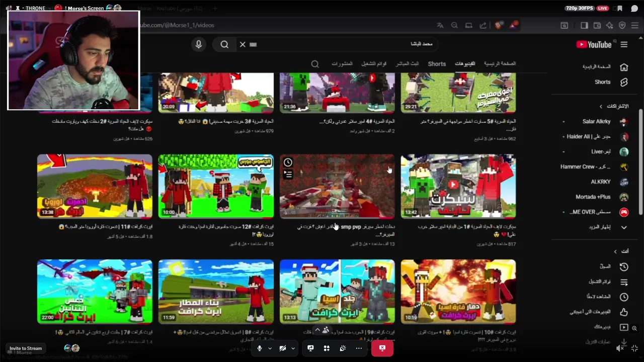The width and height of the screenshot is (644, 362).
Task: Click the soundboard icon in call bar
Action: click(343, 348)
